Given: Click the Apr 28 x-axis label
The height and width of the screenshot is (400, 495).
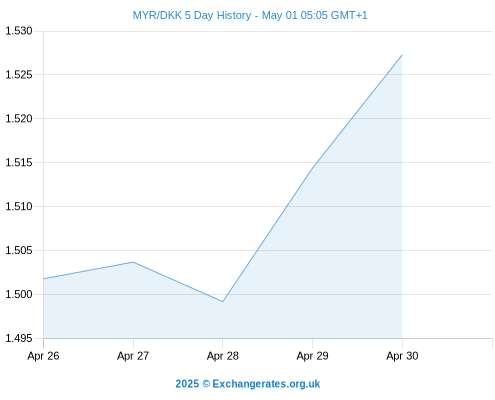Looking at the screenshot, I should pyautogui.click(x=223, y=356).
